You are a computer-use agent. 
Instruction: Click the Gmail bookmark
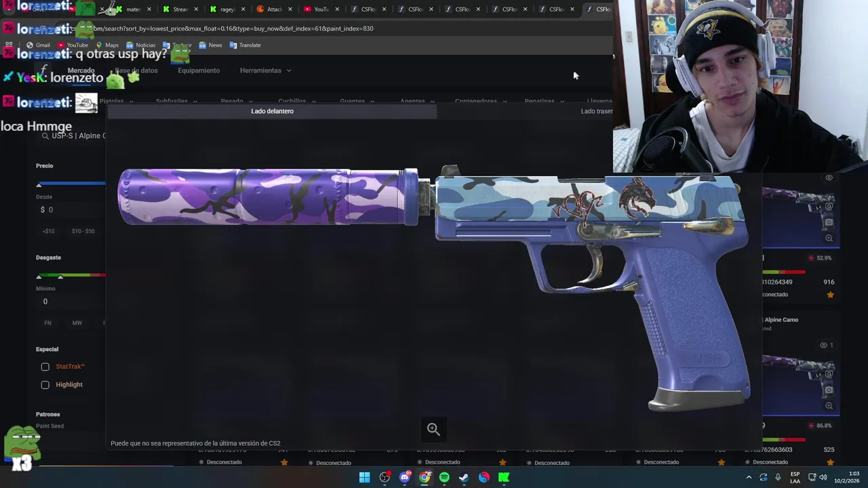click(x=38, y=45)
